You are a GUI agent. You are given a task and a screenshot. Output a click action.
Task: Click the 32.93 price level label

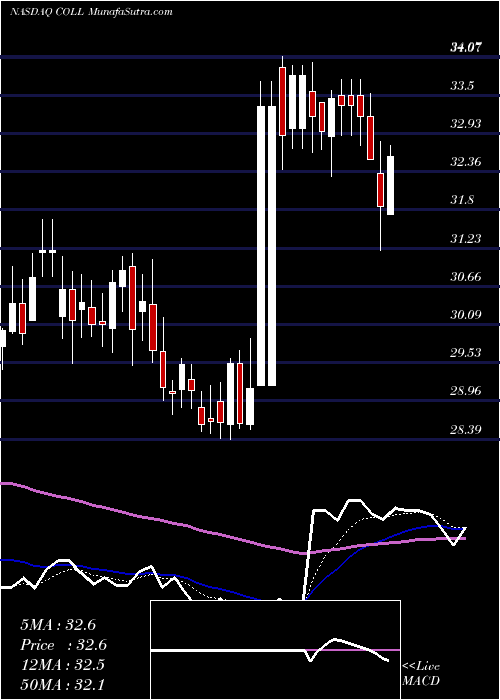(x=466, y=124)
